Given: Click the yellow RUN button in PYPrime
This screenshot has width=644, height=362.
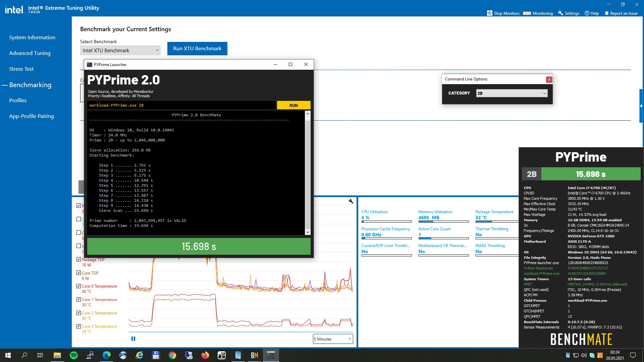Looking at the screenshot, I should tap(293, 105).
